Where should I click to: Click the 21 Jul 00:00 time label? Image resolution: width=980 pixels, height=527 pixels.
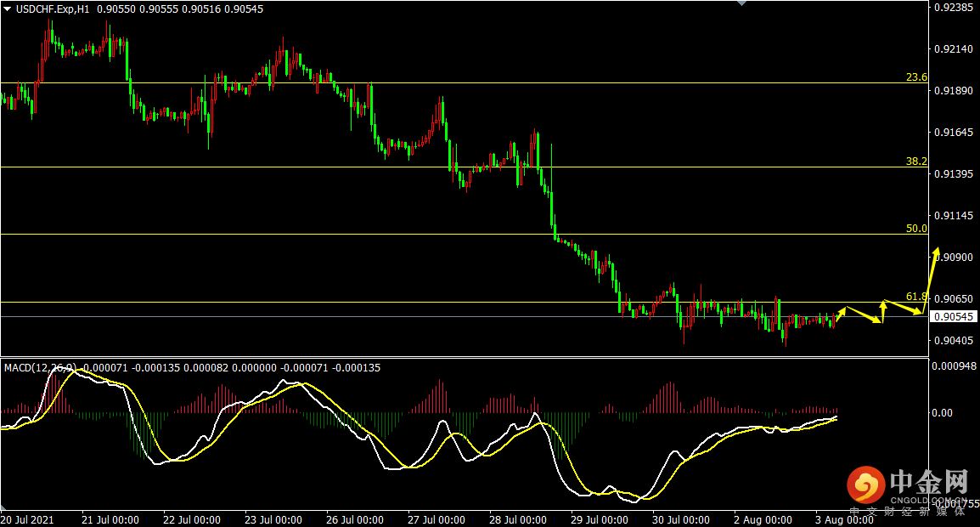[x=110, y=520]
